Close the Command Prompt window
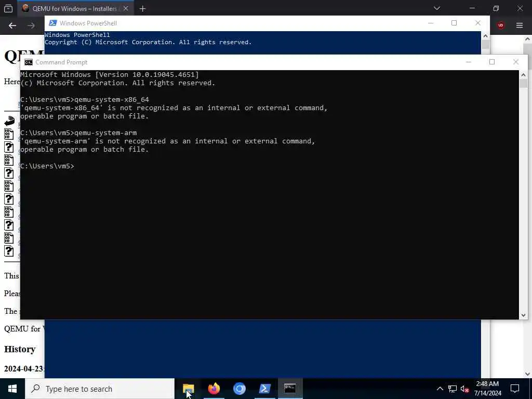This screenshot has width=532, height=399. pyautogui.click(x=516, y=62)
